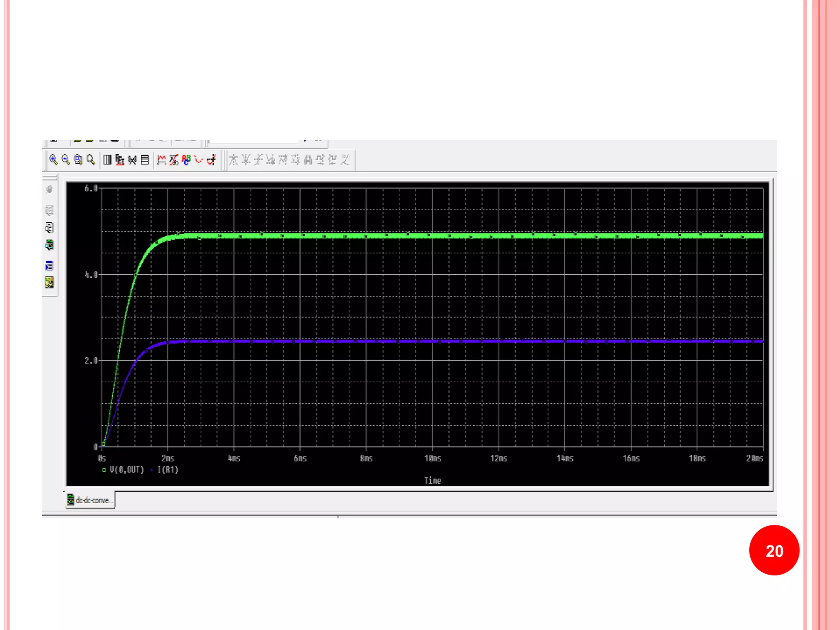Toggle the Performance Analysis icon
The height and width of the screenshot is (630, 840).
[132, 160]
